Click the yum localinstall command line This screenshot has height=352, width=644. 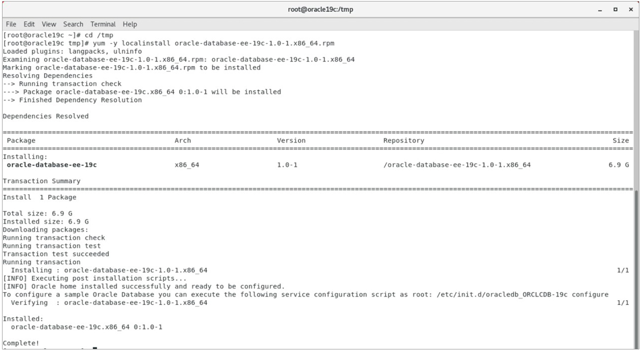pyautogui.click(x=169, y=43)
